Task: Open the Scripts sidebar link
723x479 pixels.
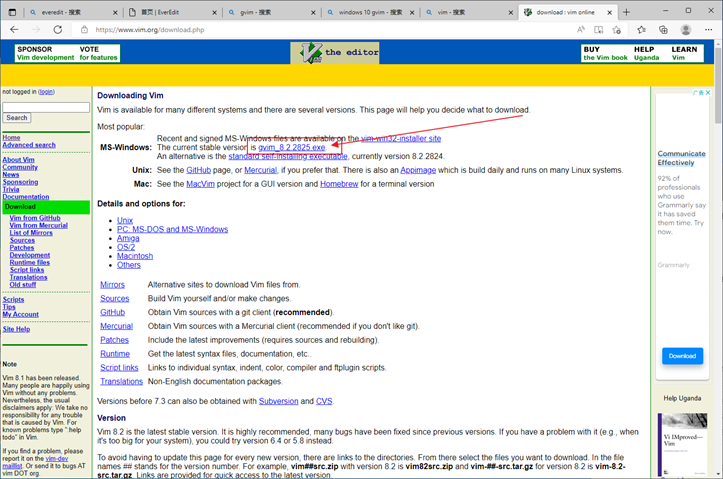Action: [x=13, y=299]
